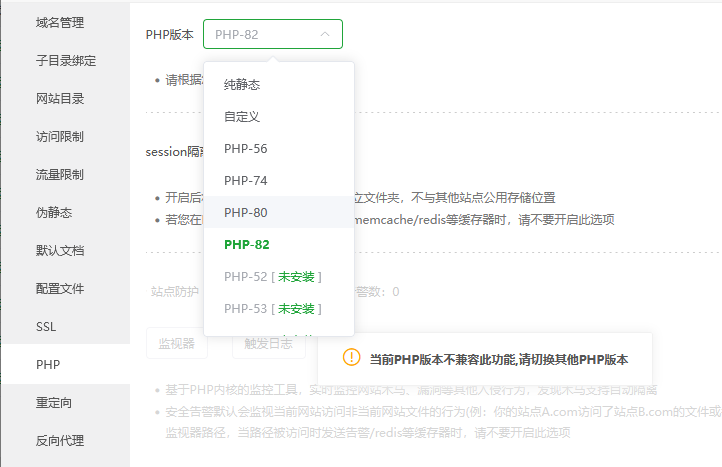The width and height of the screenshot is (722, 467).
Task: Choose 纯静态 from the version list
Action: [279, 84]
